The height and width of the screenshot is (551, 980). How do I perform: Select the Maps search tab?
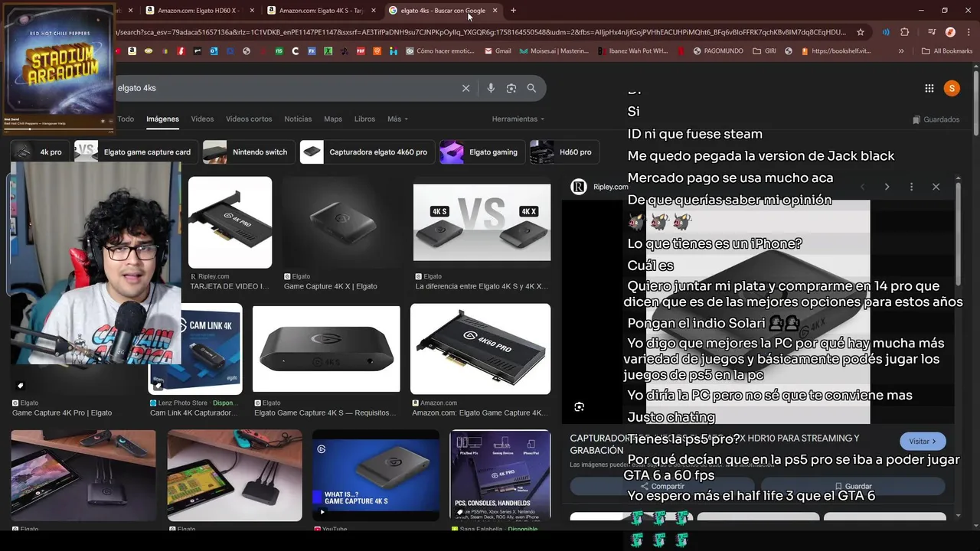pos(333,119)
